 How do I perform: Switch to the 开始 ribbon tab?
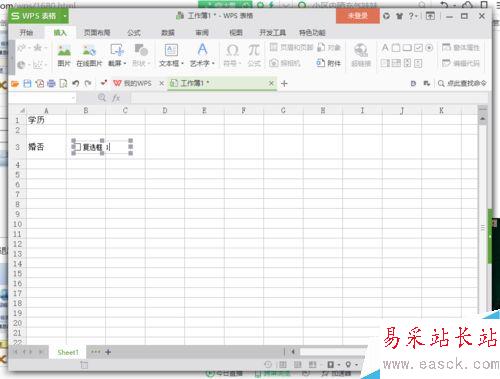coord(26,32)
